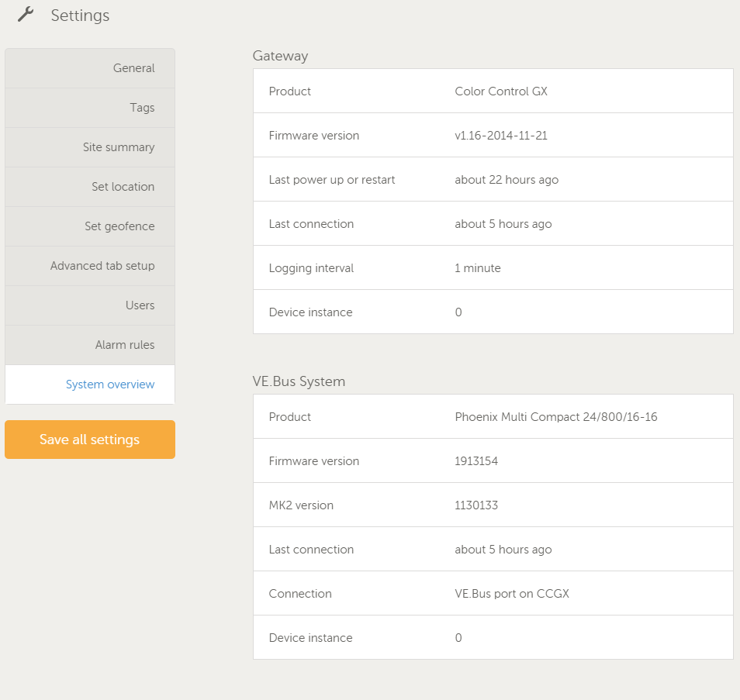Open the Users tab

90,305
